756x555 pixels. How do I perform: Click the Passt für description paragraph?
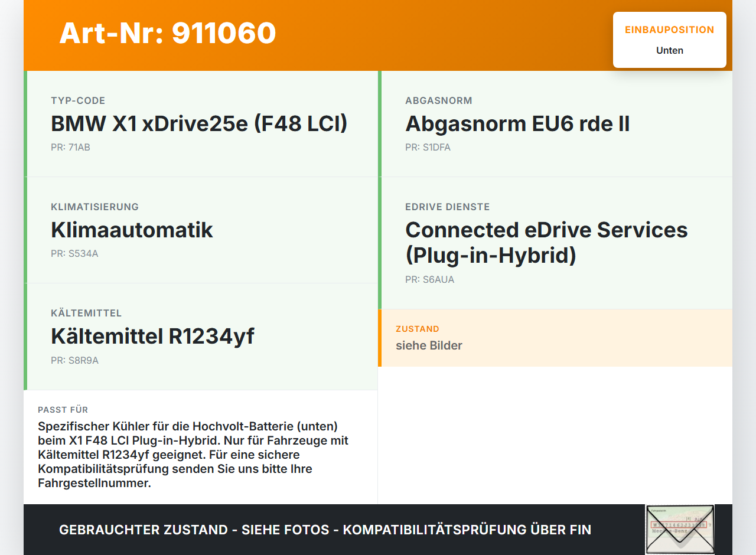pos(193,455)
